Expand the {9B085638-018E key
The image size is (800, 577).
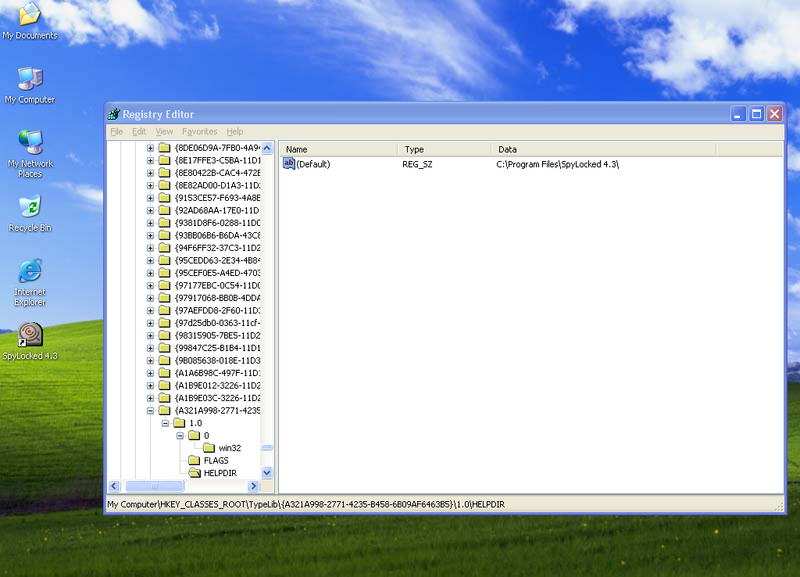150,360
